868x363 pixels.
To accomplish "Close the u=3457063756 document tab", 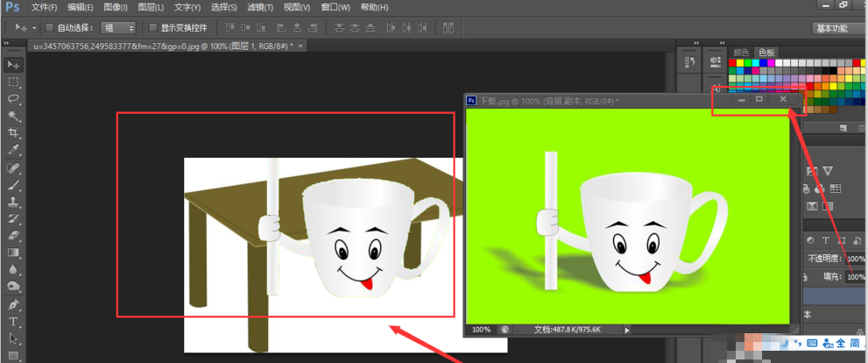I will tap(301, 45).
